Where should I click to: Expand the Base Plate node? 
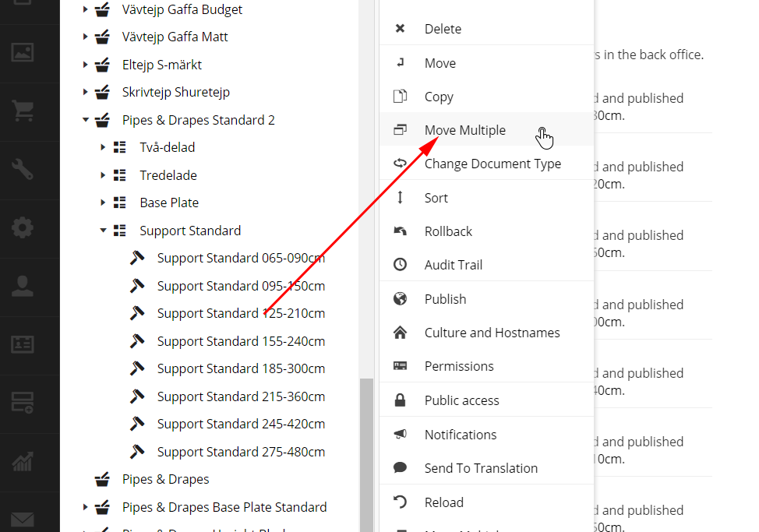click(103, 203)
